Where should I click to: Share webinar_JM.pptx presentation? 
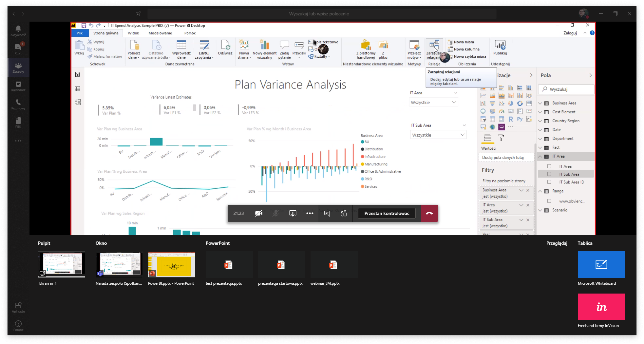point(334,265)
